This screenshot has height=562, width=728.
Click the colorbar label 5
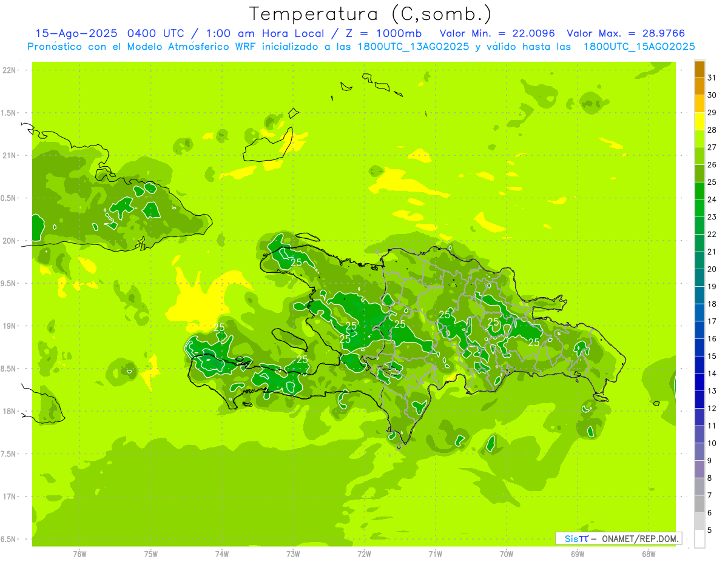point(710,530)
